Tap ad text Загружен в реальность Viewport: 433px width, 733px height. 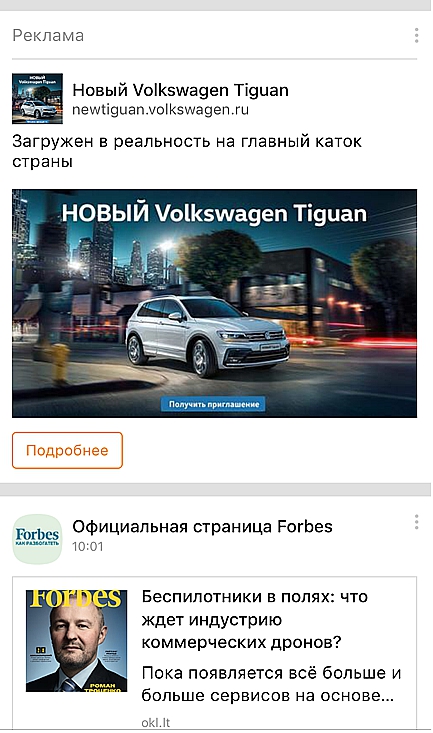click(x=187, y=151)
